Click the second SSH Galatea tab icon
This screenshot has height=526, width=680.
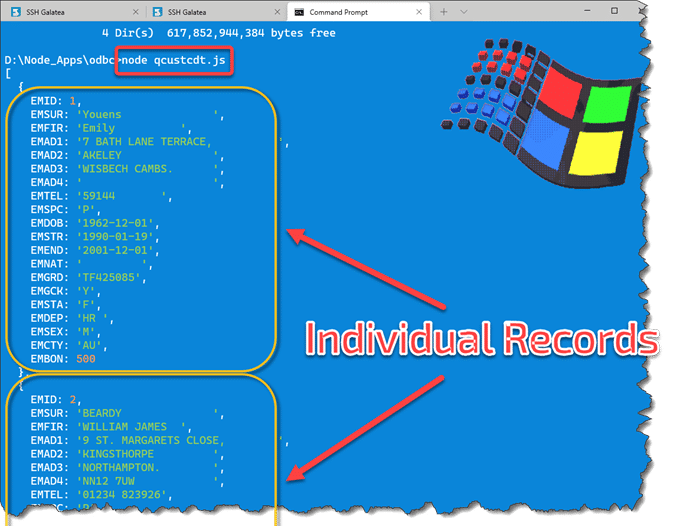pyautogui.click(x=159, y=12)
